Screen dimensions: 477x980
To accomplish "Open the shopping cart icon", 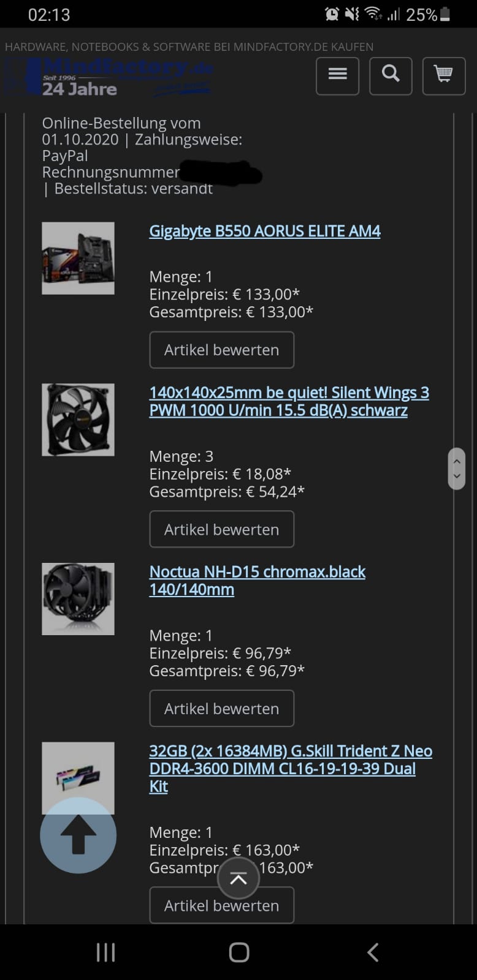I will point(444,76).
